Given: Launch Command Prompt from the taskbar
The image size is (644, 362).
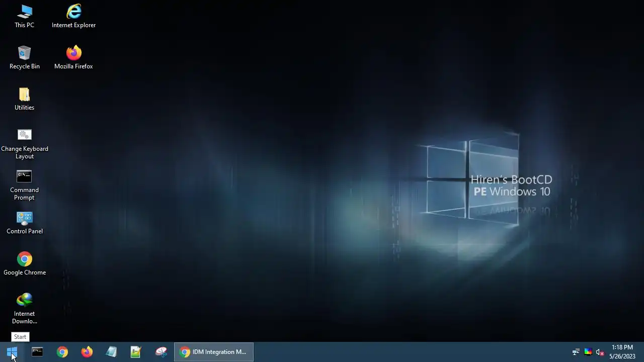Looking at the screenshot, I should 37,352.
